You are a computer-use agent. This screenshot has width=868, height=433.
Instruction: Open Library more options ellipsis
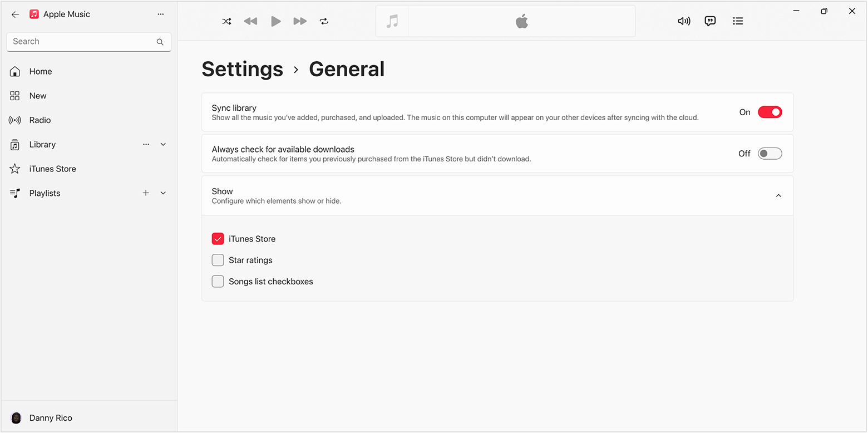pos(146,144)
